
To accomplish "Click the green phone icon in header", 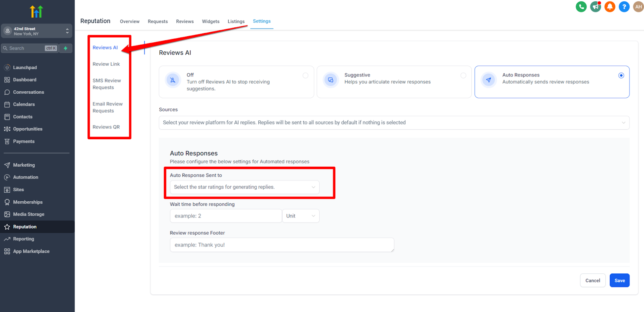I will click(x=581, y=7).
